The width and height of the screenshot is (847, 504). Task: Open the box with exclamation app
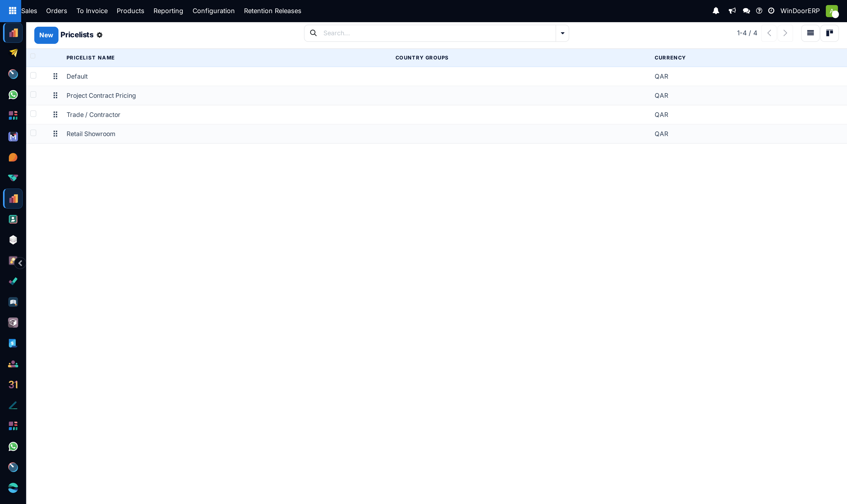coord(13,323)
